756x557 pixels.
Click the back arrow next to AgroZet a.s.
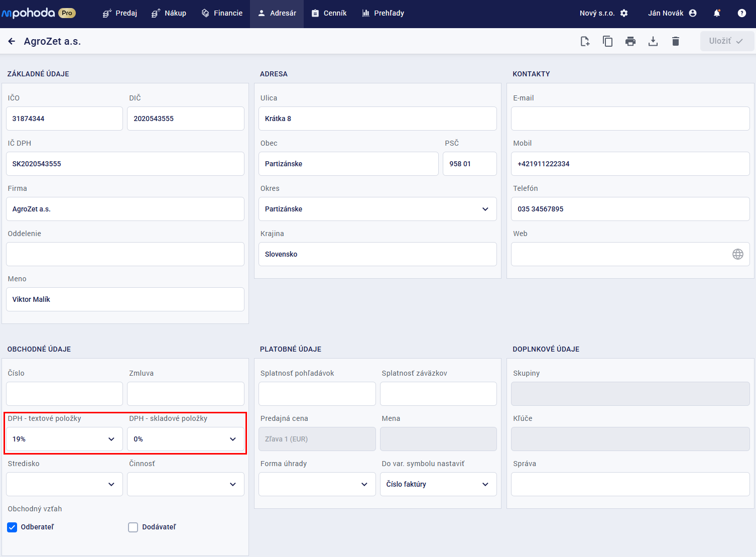coord(12,41)
